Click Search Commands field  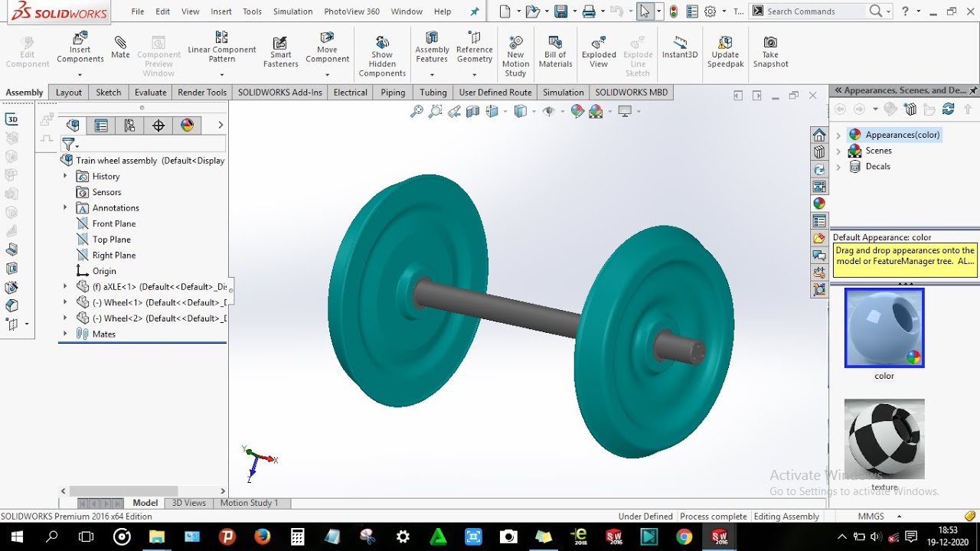[815, 11]
